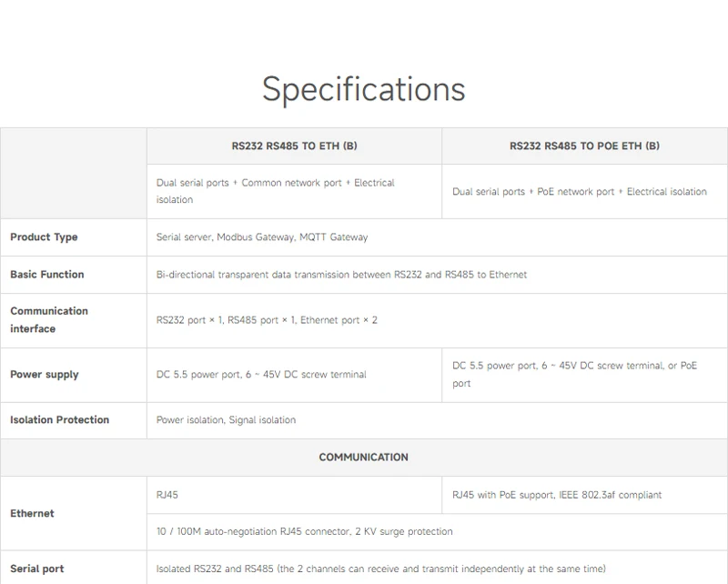The image size is (728, 584).
Task: Click the Power isolation, Signal isolation value
Action: (x=226, y=420)
